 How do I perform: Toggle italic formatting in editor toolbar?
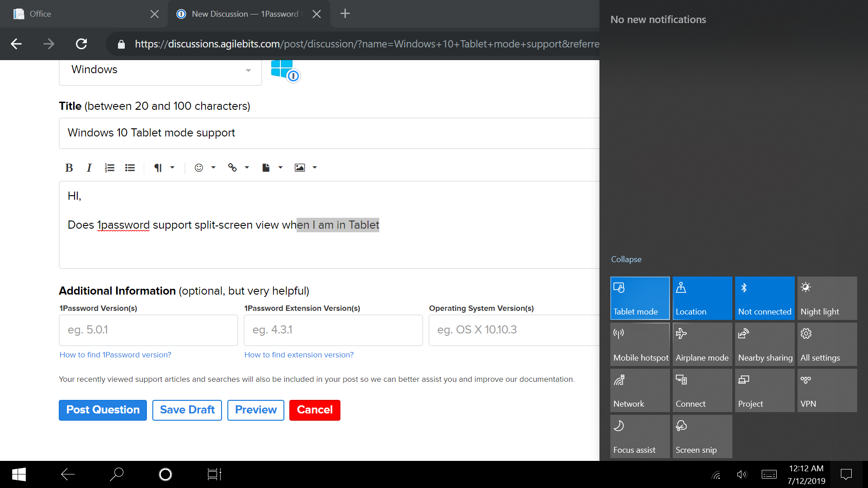pos(89,168)
